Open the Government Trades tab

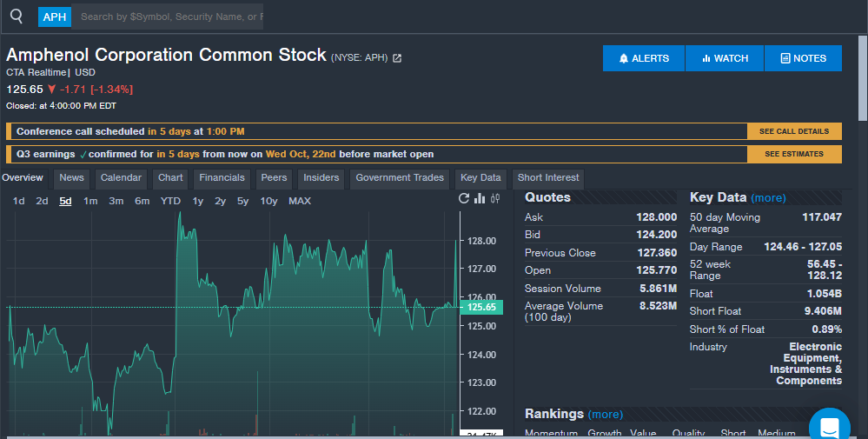[x=400, y=178]
